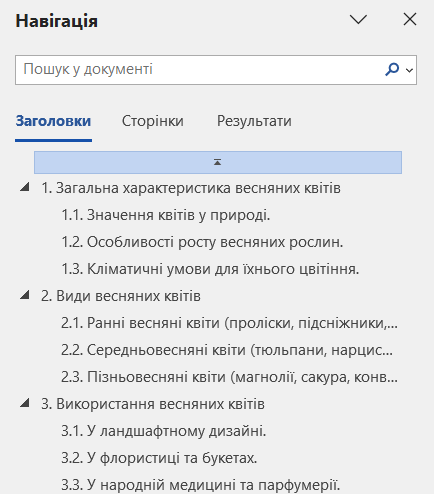This screenshot has height=494, width=434.
Task: Open search options dropdown arrow
Action: [409, 70]
